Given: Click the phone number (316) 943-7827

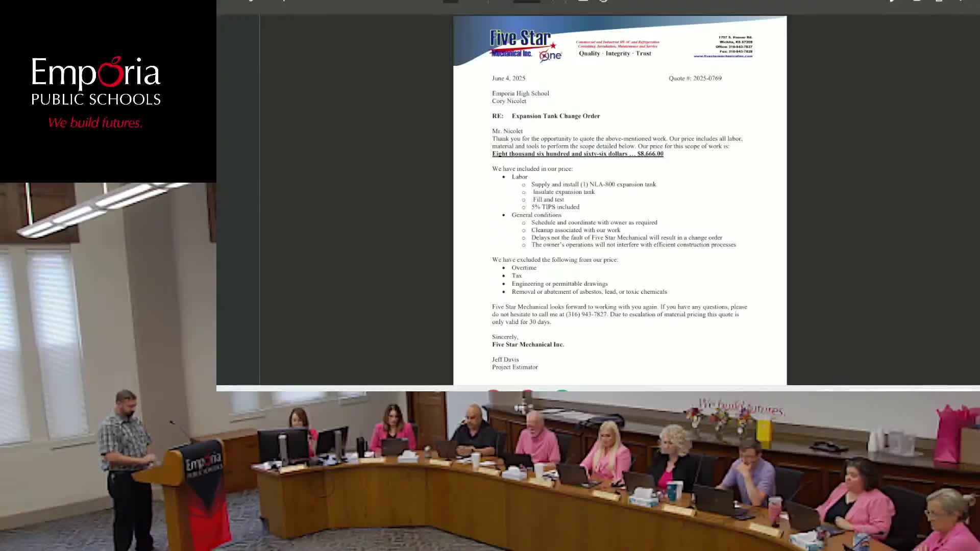Looking at the screenshot, I should pos(586,314).
